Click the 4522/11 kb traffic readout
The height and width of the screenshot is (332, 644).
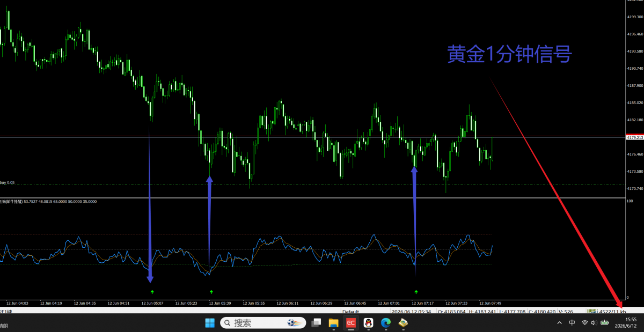pos(612,311)
